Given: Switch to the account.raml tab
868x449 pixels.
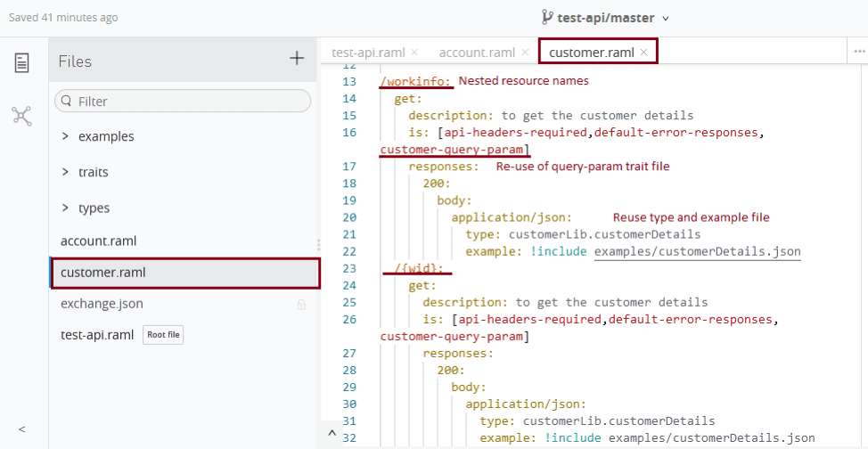Looking at the screenshot, I should [x=477, y=53].
